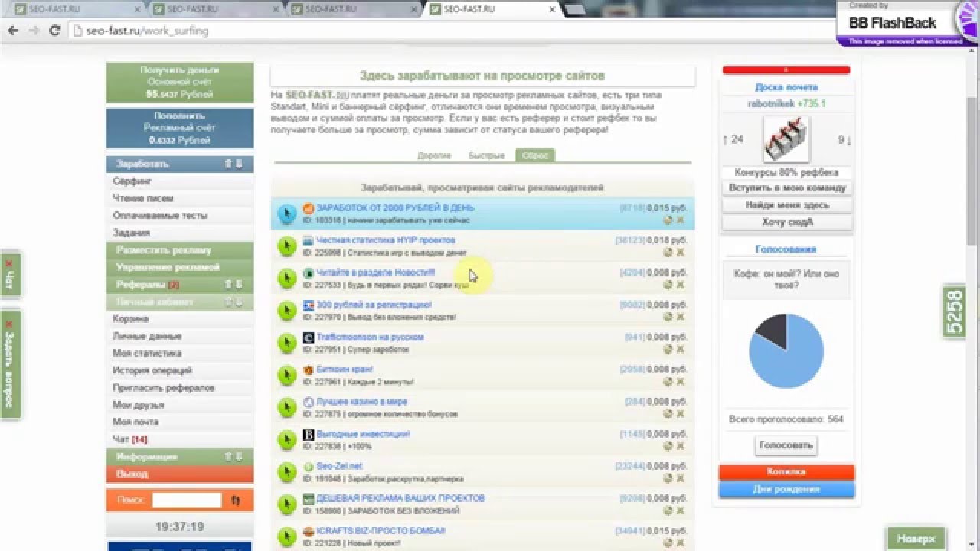980x551 pixels.
Task: Open the ICRAFTS.BIZ-ПРОСТО БОМБА link
Action: pyautogui.click(x=381, y=530)
